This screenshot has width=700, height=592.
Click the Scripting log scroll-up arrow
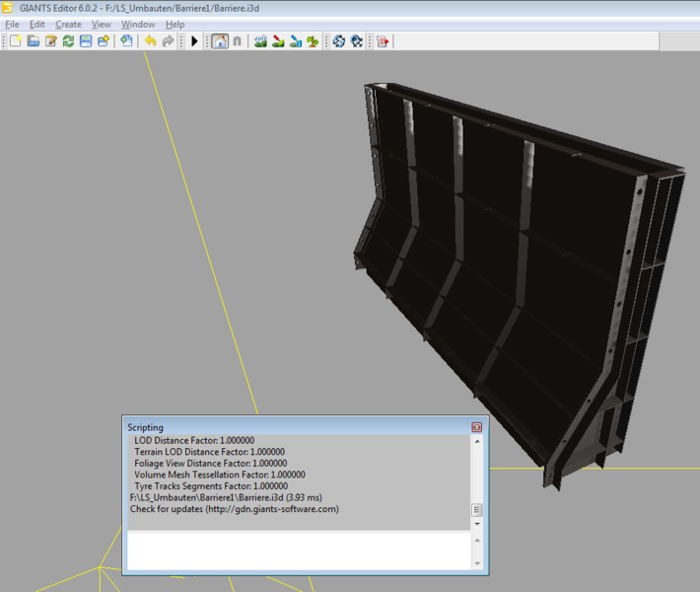[477, 441]
